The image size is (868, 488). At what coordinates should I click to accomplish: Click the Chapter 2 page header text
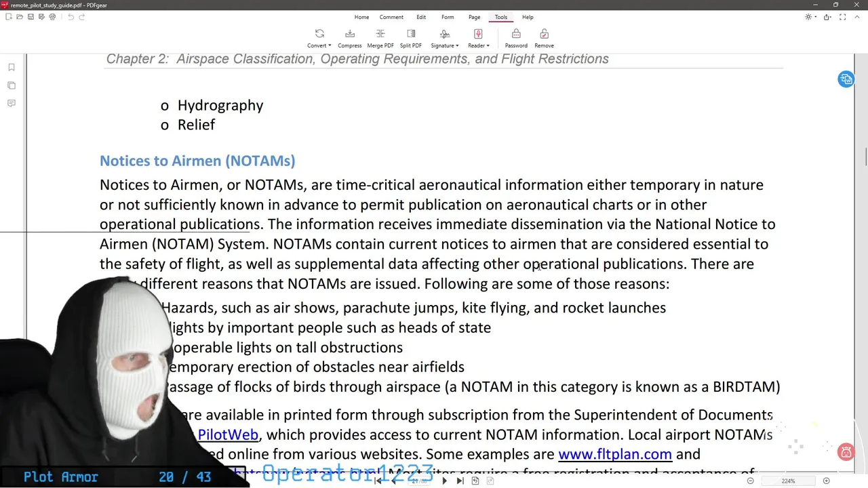pyautogui.click(x=357, y=59)
